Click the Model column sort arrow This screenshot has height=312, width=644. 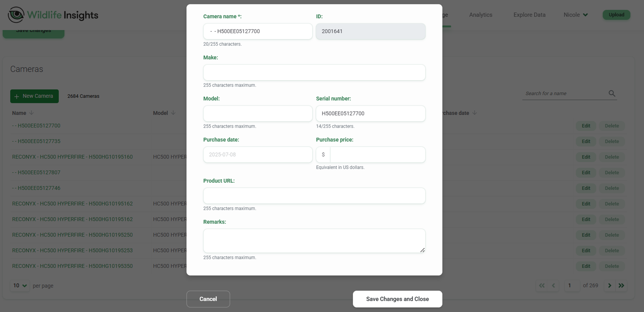click(173, 113)
